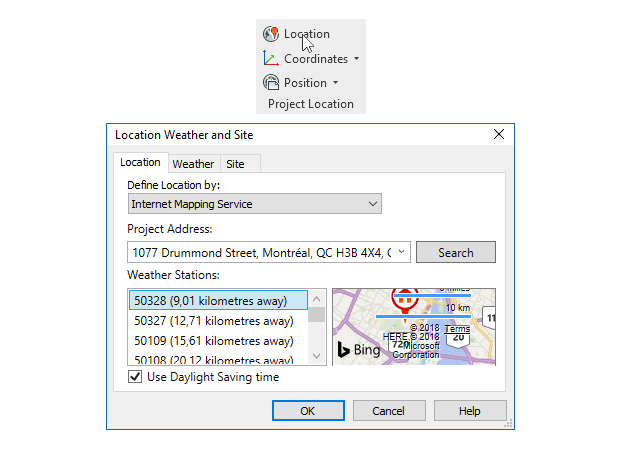This screenshot has height=449, width=618.
Task: Select weather station 50327 (12,71 kilometres away)
Action: coord(218,321)
